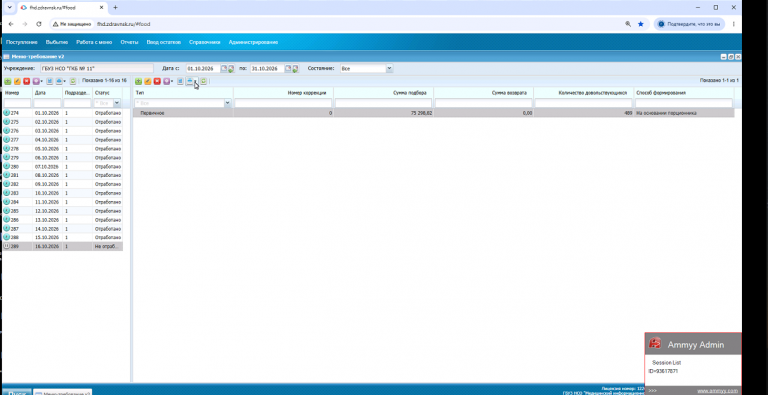Viewport: 768px width, 395px height.
Task: Select row dated 05.10.2026
Action: 63,149
